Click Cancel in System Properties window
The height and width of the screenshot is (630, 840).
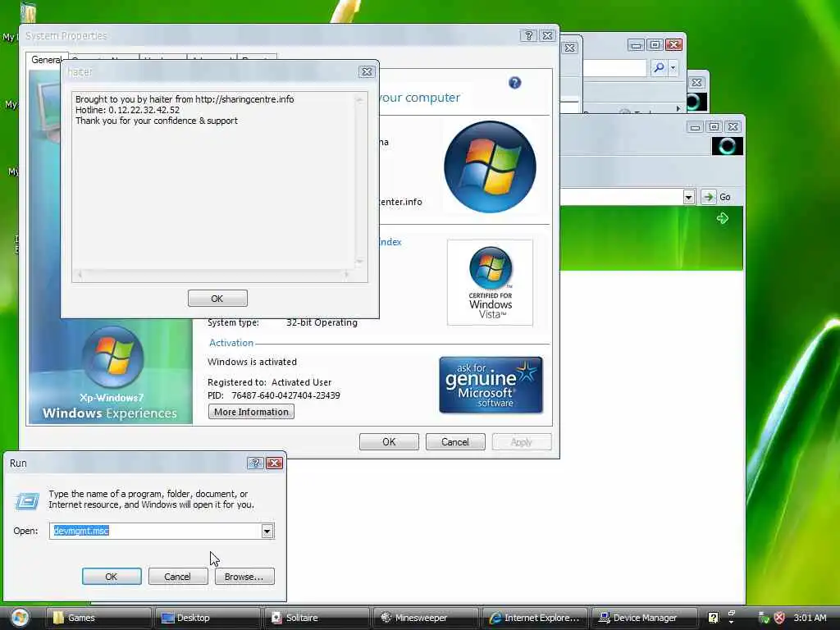coord(455,442)
